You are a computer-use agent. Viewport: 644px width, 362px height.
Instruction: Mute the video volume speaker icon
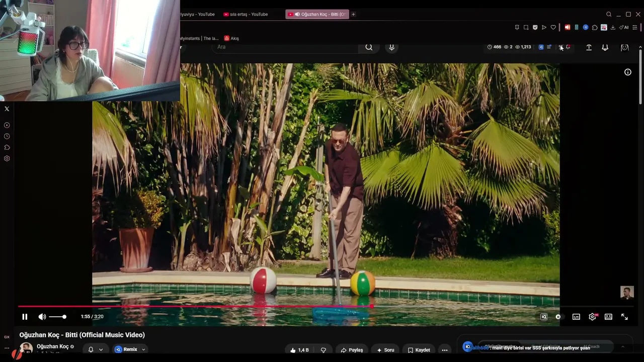(42, 317)
